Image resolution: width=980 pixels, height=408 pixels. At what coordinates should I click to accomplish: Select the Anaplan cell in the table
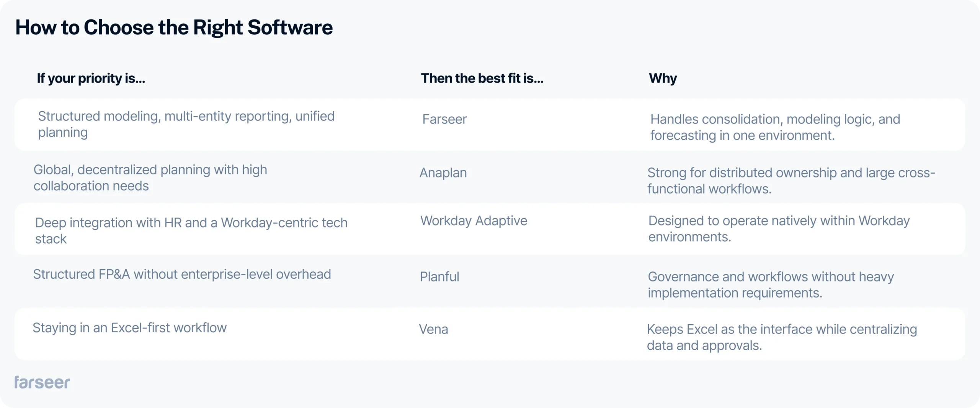pos(443,173)
